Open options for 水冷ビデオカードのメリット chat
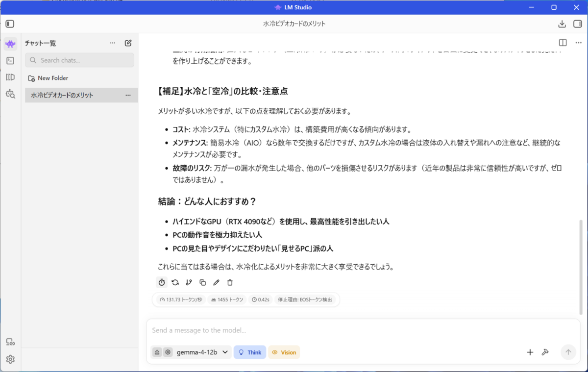Image resolution: width=588 pixels, height=372 pixels. tap(128, 95)
